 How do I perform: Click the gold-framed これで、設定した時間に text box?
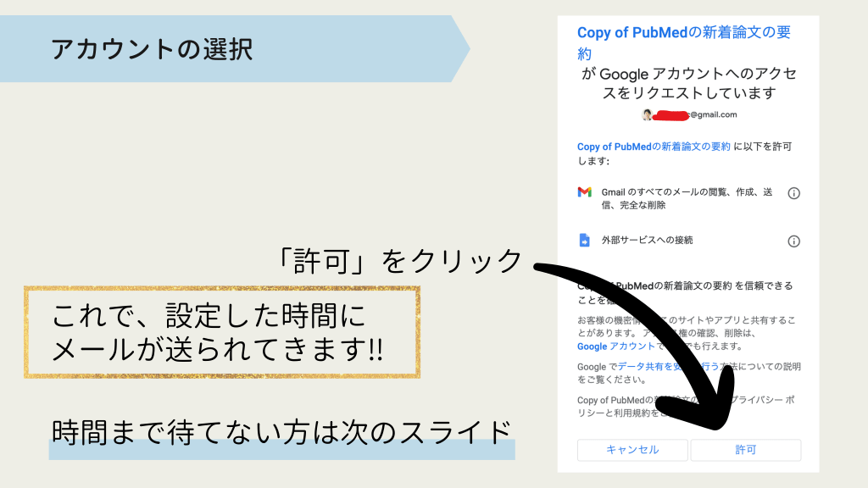222,332
